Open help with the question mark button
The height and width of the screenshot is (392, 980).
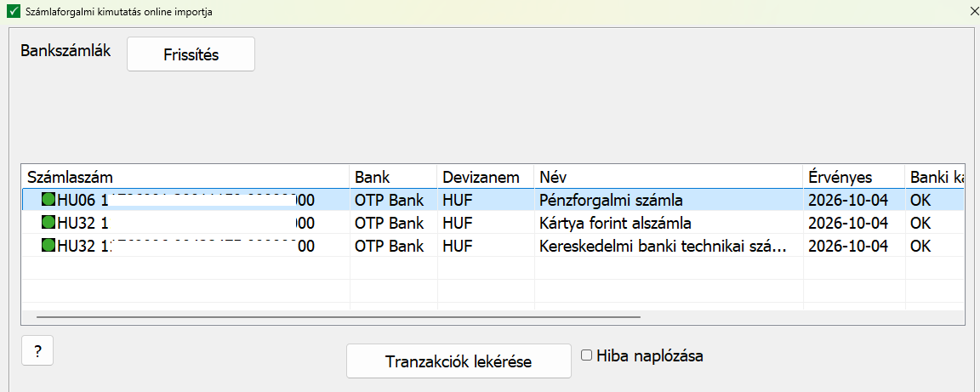[37, 351]
